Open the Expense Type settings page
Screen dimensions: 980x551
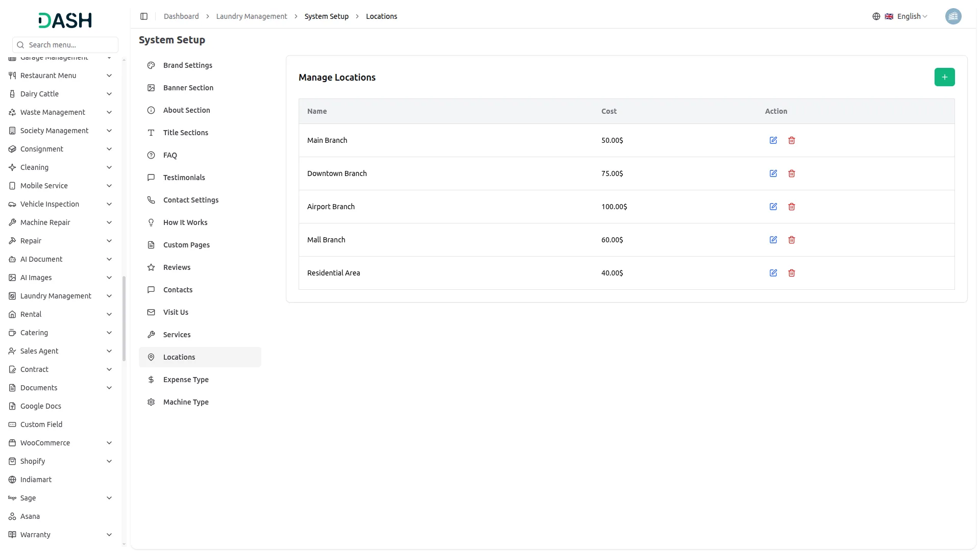point(185,380)
